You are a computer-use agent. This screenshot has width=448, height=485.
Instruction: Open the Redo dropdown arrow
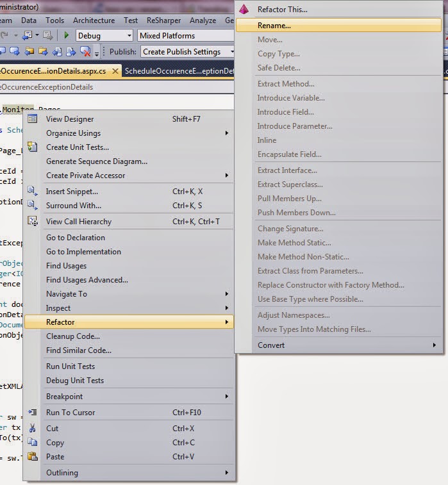[x=15, y=35]
